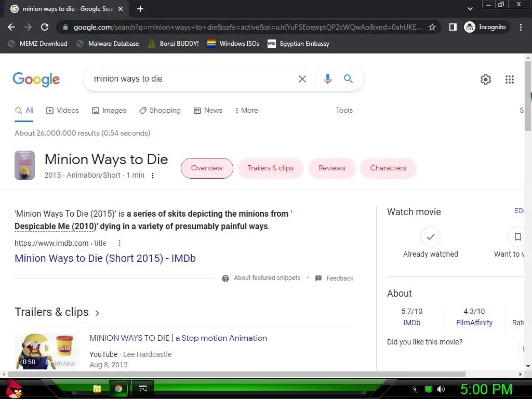
Task: Select the All results tab
Action: pos(24,110)
